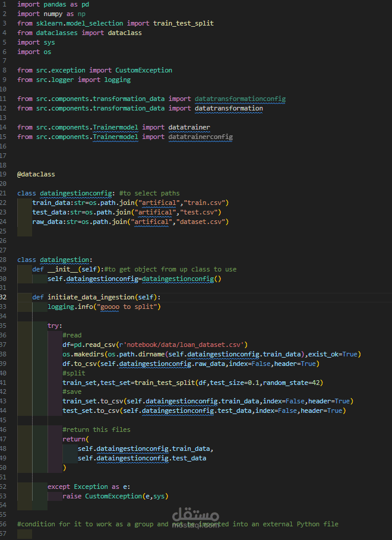Click the '#split' comment
Screen dimensions: 392x540
(74, 373)
